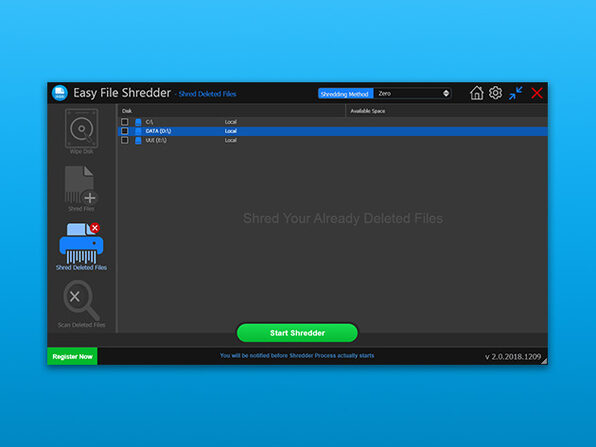This screenshot has height=447, width=596.
Task: Select the DATA (D:\) drive row
Action: [x=333, y=131]
